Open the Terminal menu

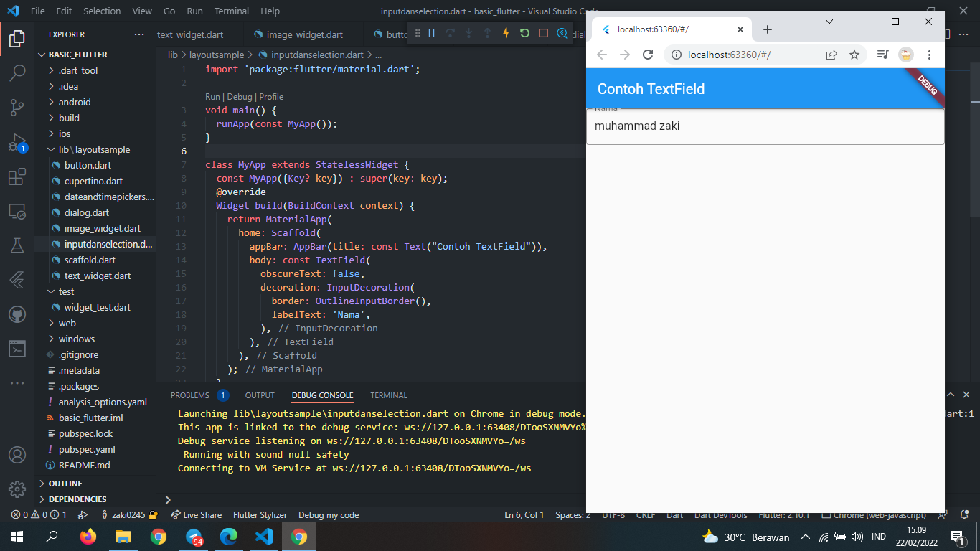coord(231,11)
